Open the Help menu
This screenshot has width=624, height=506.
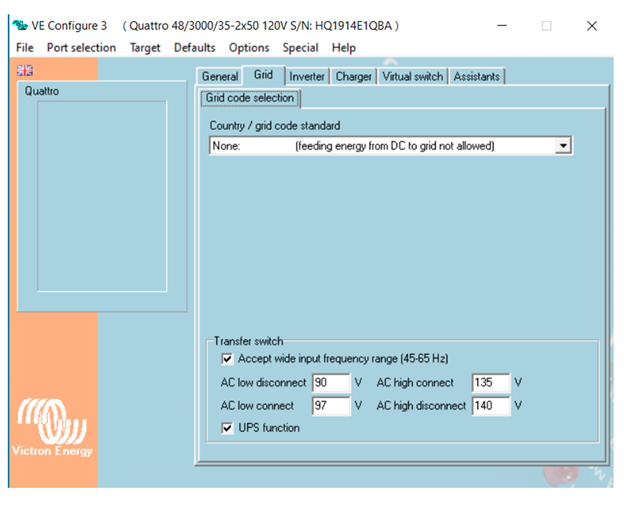point(344,48)
